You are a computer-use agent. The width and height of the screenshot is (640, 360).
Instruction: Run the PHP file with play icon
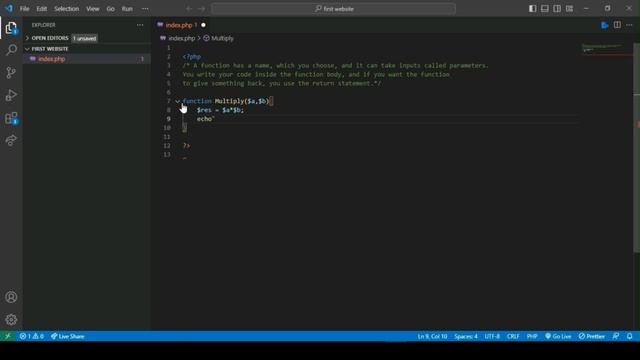[604, 25]
